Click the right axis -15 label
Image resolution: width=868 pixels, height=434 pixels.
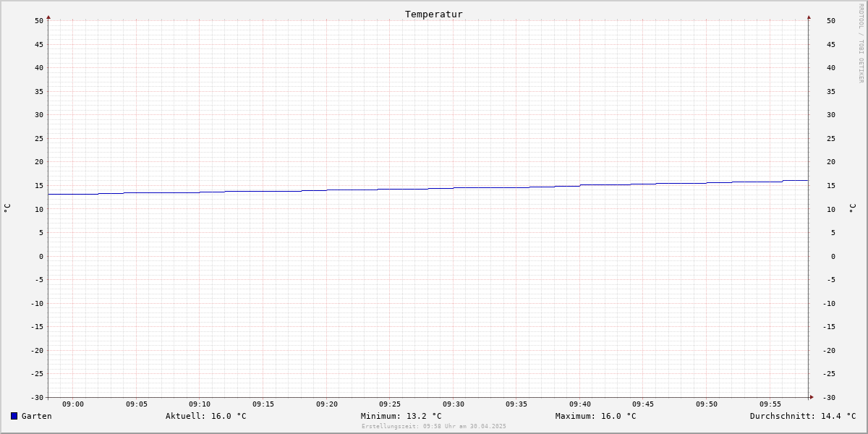point(829,326)
